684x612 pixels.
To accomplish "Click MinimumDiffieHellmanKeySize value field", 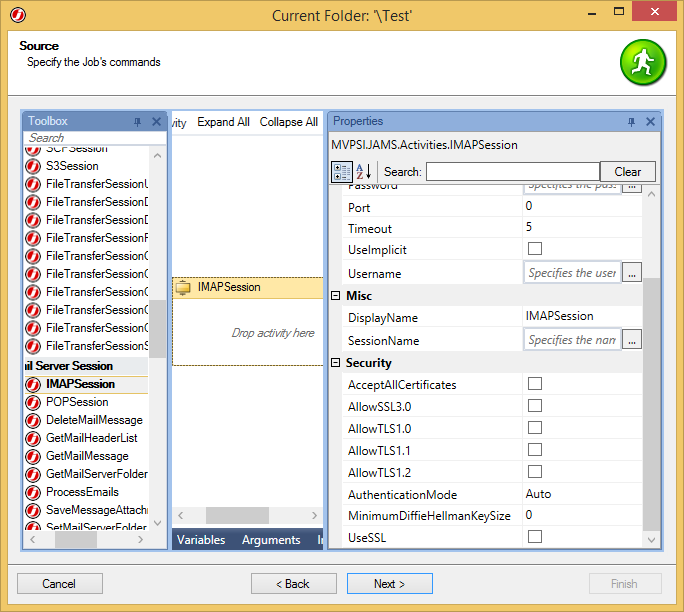I will tap(582, 515).
